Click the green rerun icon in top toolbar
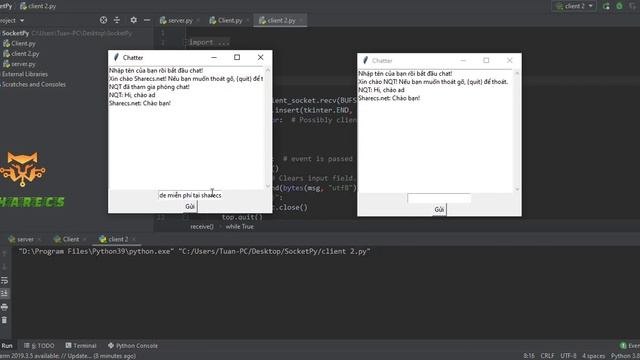 (606, 6)
